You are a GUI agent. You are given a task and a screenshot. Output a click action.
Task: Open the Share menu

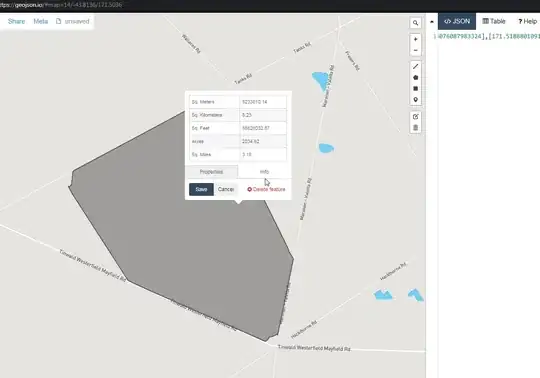(x=17, y=21)
